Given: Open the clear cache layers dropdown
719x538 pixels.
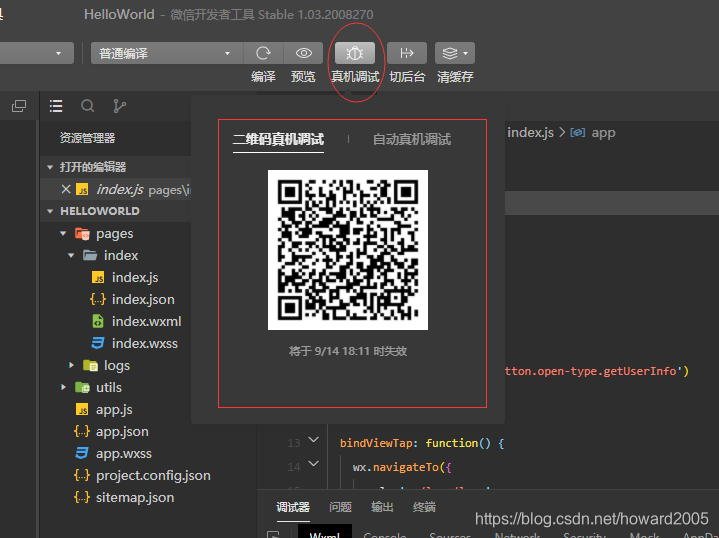Looking at the screenshot, I should (x=454, y=53).
